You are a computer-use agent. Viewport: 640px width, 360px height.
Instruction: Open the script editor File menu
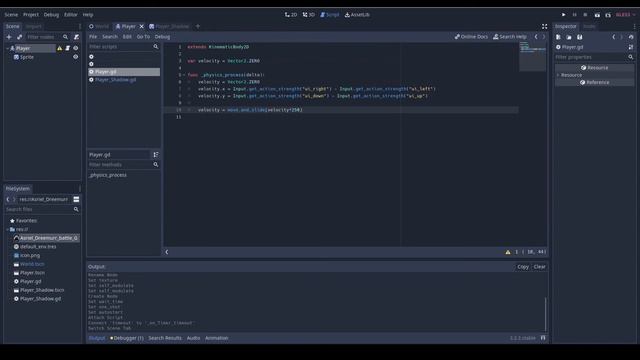point(93,37)
